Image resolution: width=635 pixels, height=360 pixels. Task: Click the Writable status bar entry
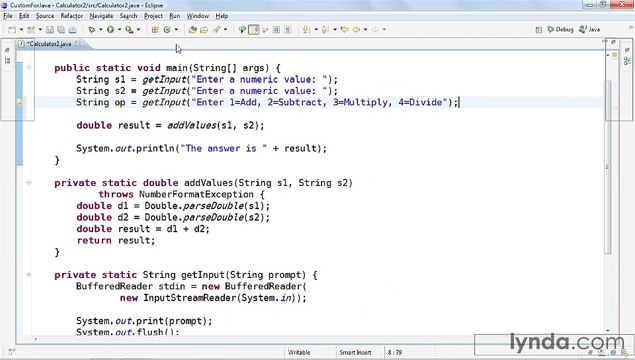coord(299,352)
